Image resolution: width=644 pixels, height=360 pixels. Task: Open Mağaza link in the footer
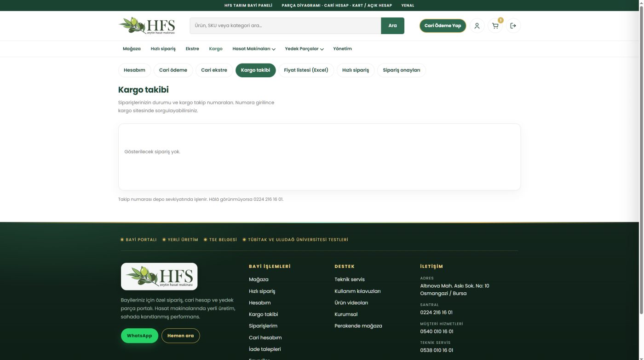pos(259,279)
